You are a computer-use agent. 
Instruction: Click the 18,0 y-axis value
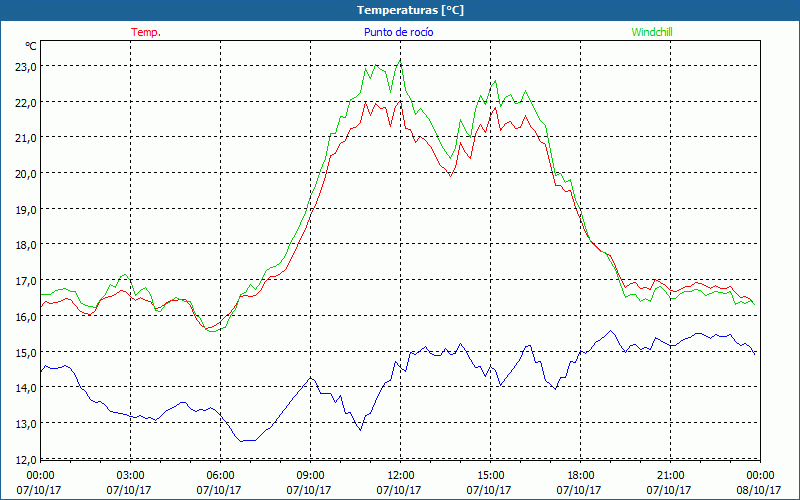coord(25,245)
